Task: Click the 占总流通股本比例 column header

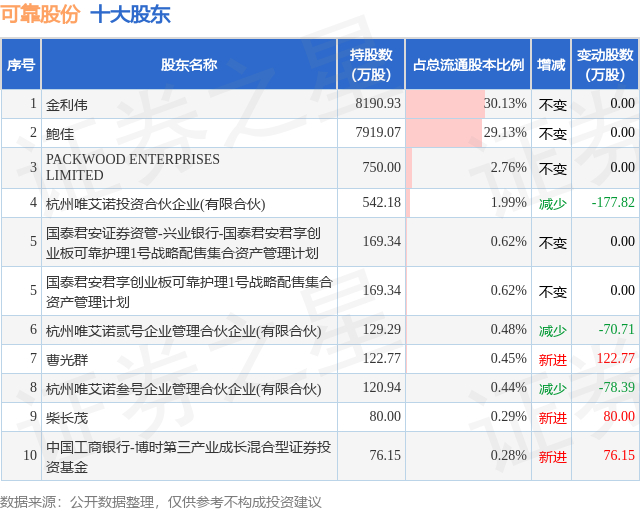Action: coord(468,65)
